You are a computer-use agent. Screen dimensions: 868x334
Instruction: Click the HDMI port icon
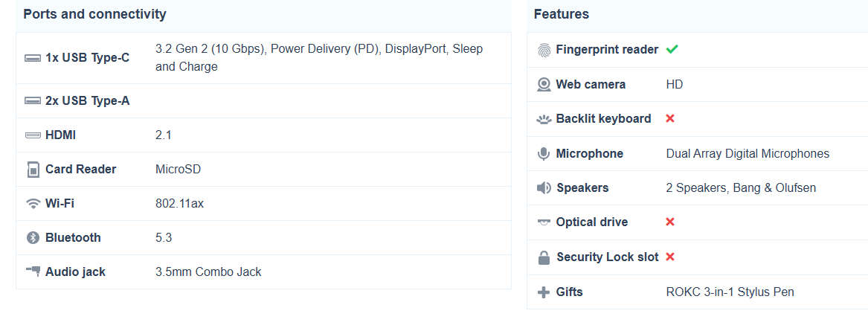point(33,135)
